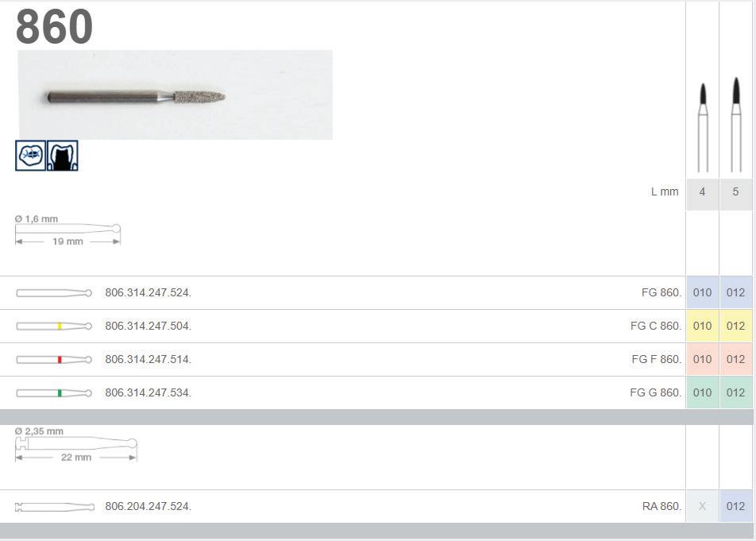756x541 pixels.
Task: Click the 1,6 mm shank dimension diagram
Action: point(68,230)
